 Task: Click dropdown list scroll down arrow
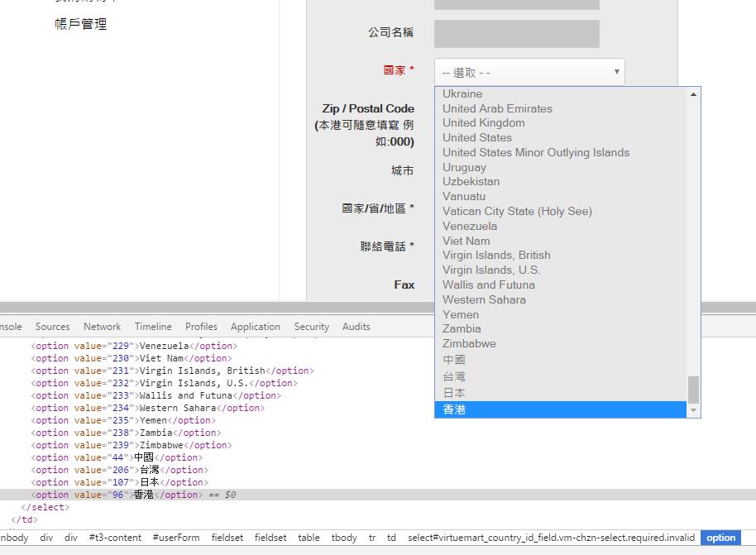(x=693, y=410)
